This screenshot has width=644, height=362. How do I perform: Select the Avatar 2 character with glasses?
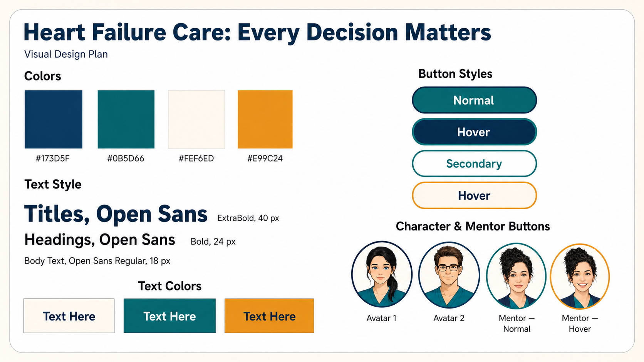pos(449,275)
